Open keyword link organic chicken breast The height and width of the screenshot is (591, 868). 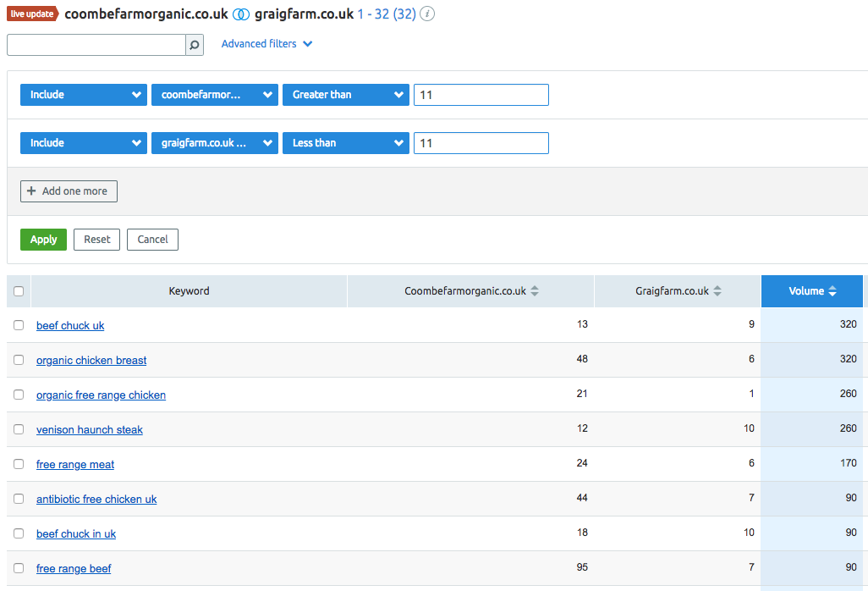[x=91, y=361]
